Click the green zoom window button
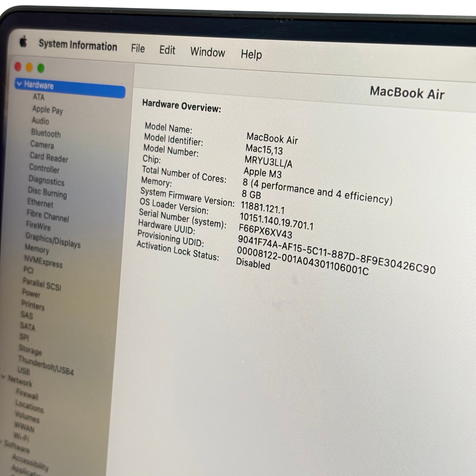The width and height of the screenshot is (476, 476). click(x=41, y=68)
